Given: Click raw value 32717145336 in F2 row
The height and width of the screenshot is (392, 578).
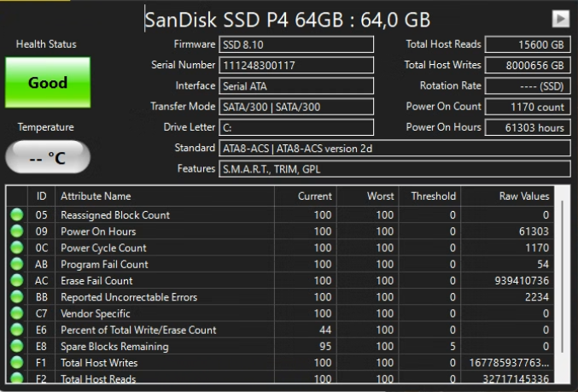Looking at the screenshot, I should coord(516,378).
